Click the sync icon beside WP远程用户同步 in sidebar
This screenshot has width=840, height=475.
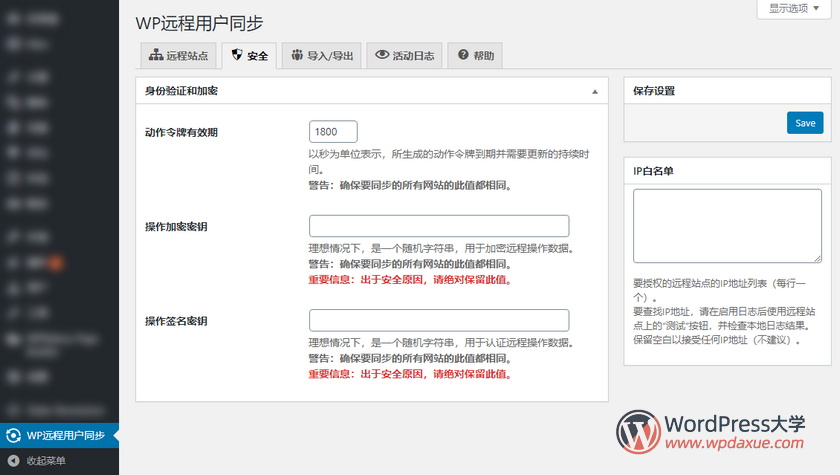tap(13, 436)
